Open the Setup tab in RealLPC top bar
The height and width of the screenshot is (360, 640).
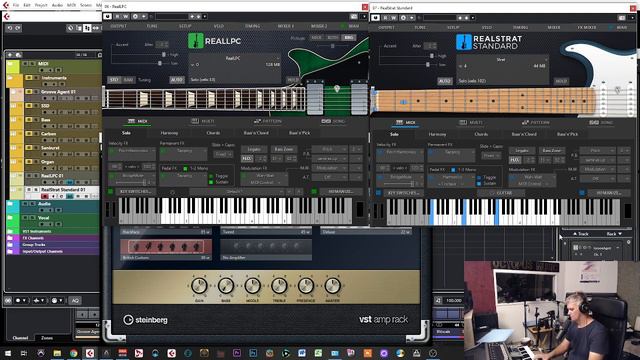click(185, 26)
